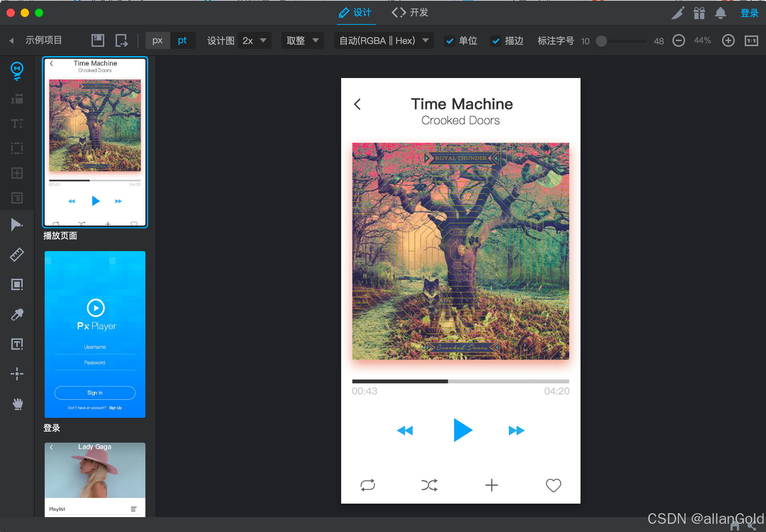
Task: Click the notification bell icon
Action: click(x=720, y=13)
